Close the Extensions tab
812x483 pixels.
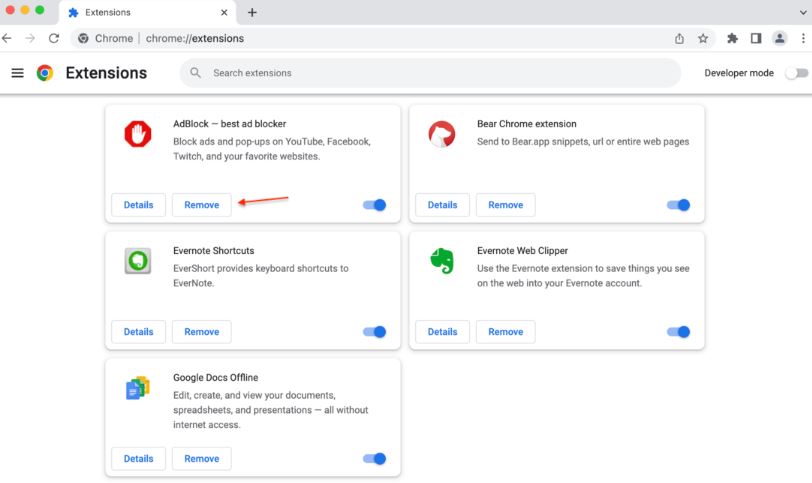[x=224, y=12]
